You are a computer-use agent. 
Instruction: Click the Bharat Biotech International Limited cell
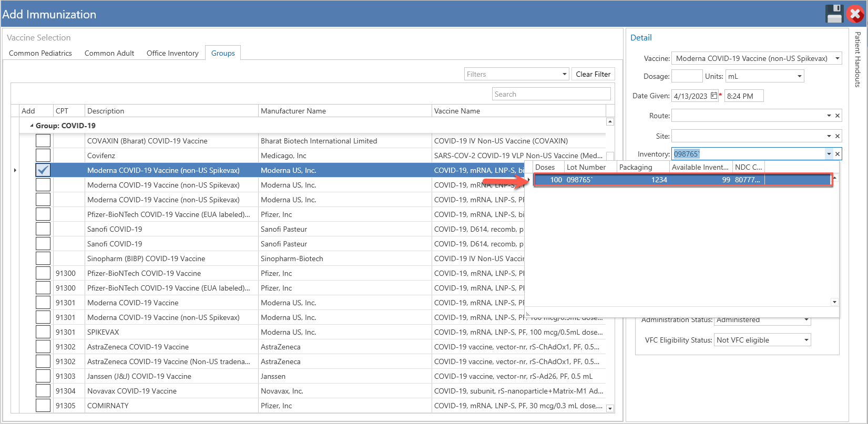pyautogui.click(x=345, y=141)
